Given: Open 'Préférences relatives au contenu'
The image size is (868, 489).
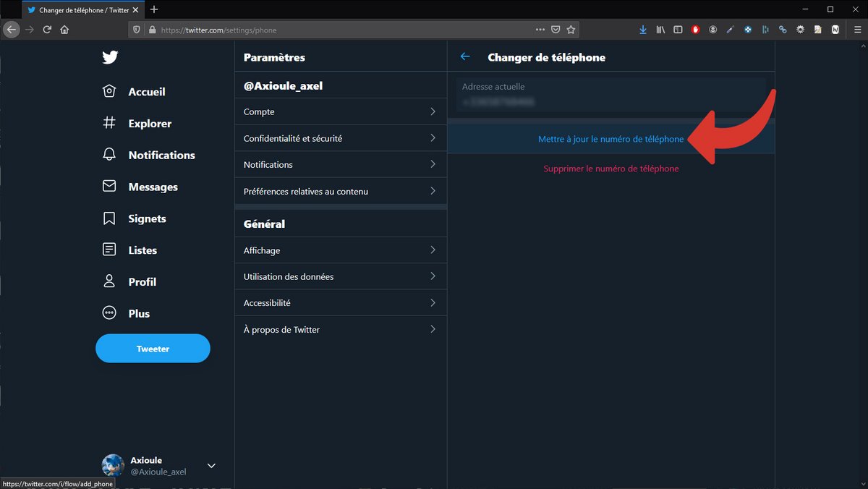Looking at the screenshot, I should tap(341, 191).
